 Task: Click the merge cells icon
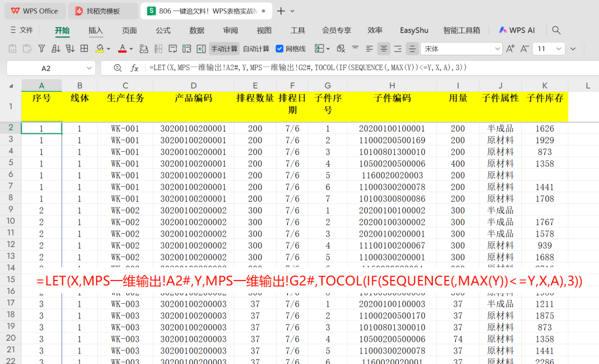point(187,49)
